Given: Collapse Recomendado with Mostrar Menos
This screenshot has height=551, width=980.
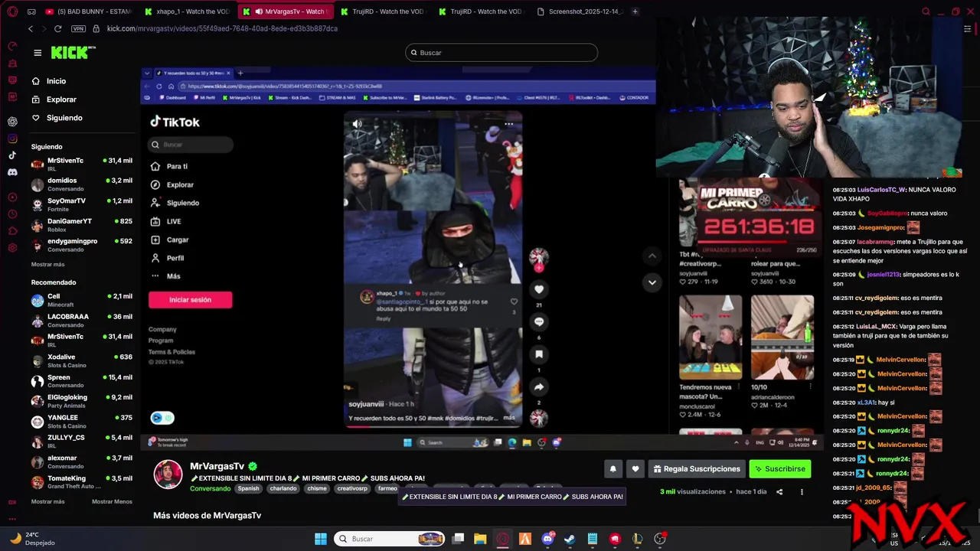Looking at the screenshot, I should tap(112, 501).
